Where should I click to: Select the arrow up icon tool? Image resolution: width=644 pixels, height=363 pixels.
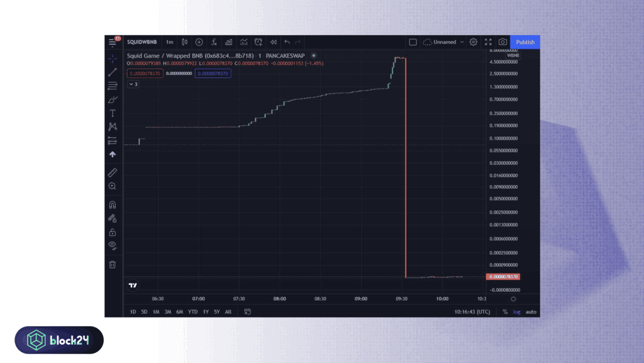pos(112,154)
